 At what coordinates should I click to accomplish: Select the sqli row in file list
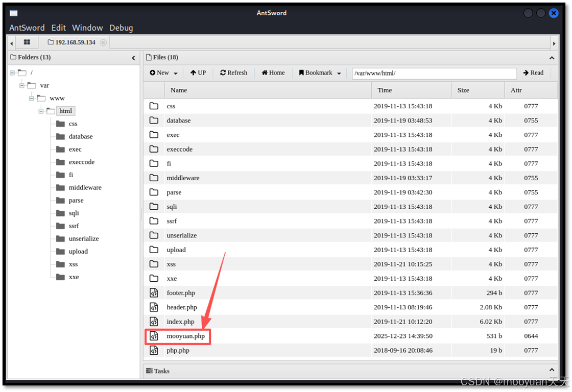(x=350, y=207)
